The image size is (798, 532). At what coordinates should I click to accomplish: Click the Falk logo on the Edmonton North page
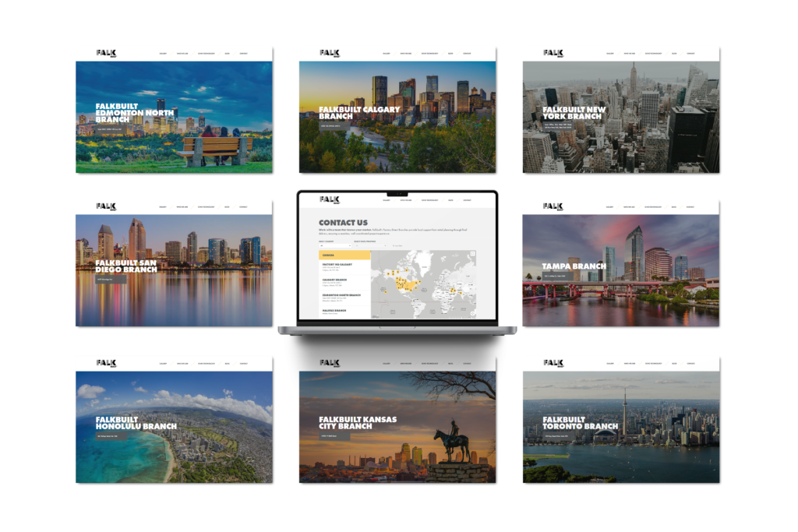(x=106, y=53)
